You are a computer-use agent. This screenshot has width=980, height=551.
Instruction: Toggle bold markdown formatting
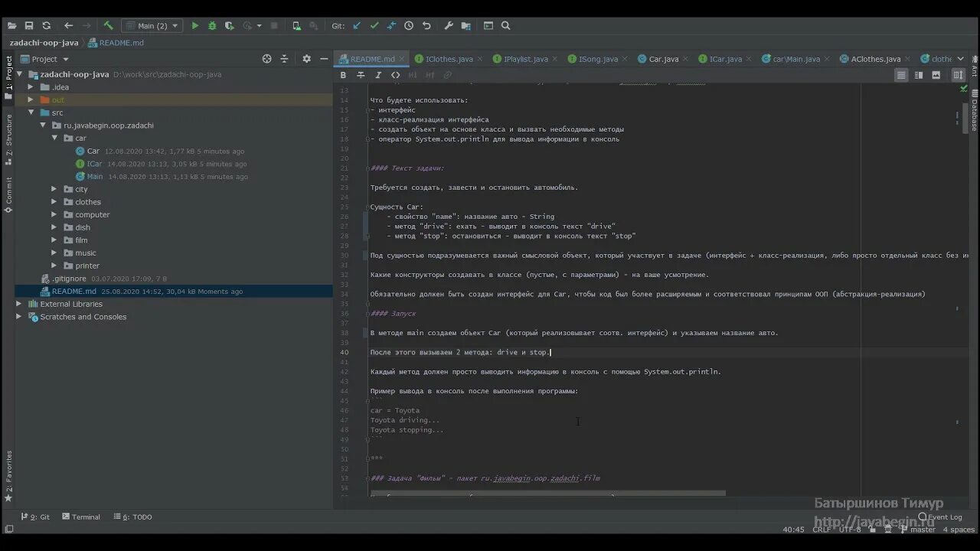click(343, 75)
